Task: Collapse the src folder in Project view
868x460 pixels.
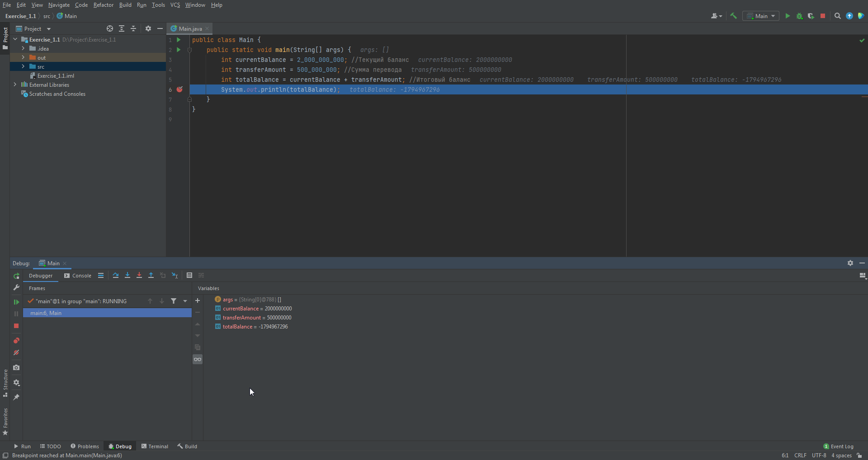Action: 23,66
